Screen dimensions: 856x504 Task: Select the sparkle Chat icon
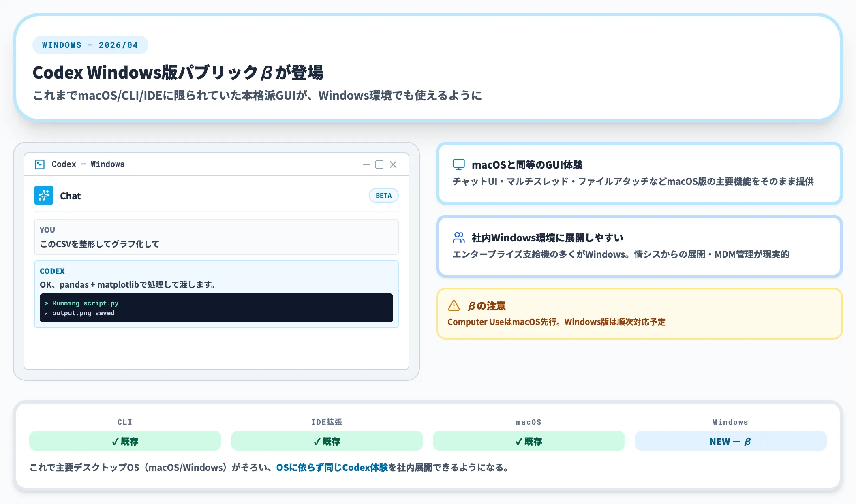tap(44, 195)
